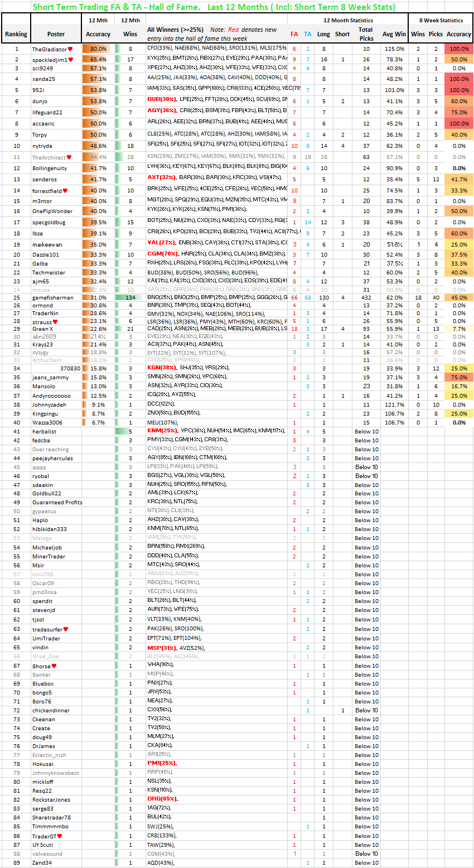Click poster name OnePipWonder
This screenshot has width=474, height=868.
[x=52, y=211]
